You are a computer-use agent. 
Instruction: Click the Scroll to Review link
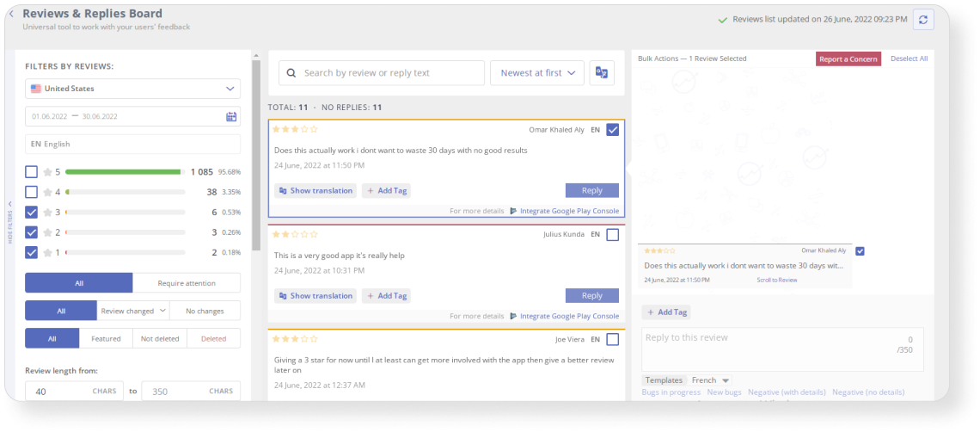pos(777,280)
